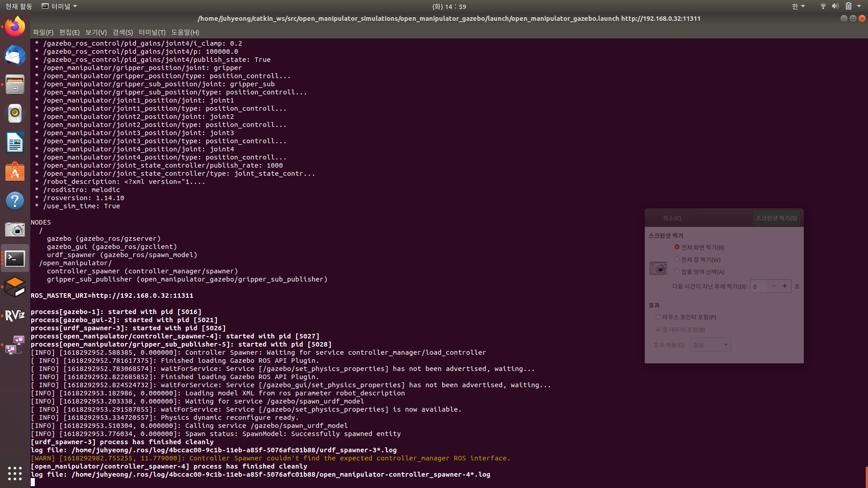
Task: Launch RViz from the dock
Action: 15,315
